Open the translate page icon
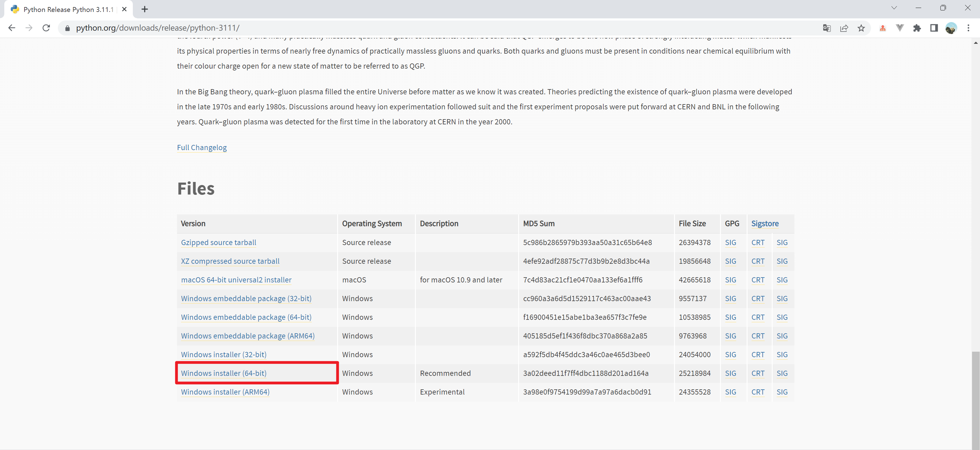This screenshot has height=450, width=980. tap(826, 28)
